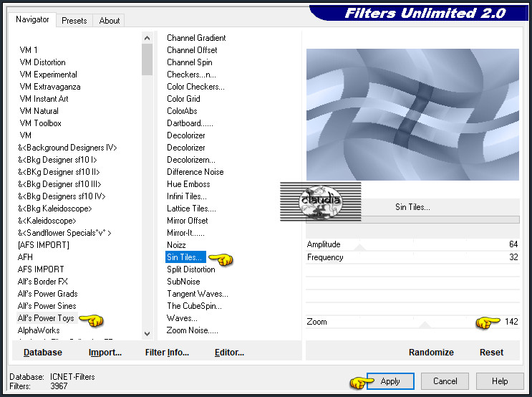Viewport: 532px width, 397px height.
Task: Click the category list scrollbar thumb
Action: tap(147, 59)
